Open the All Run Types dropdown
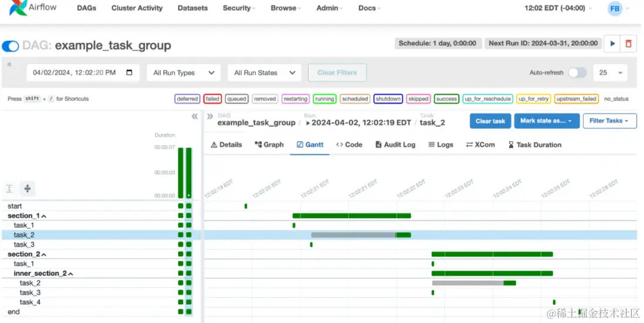The width and height of the screenshot is (644, 323). 184,73
